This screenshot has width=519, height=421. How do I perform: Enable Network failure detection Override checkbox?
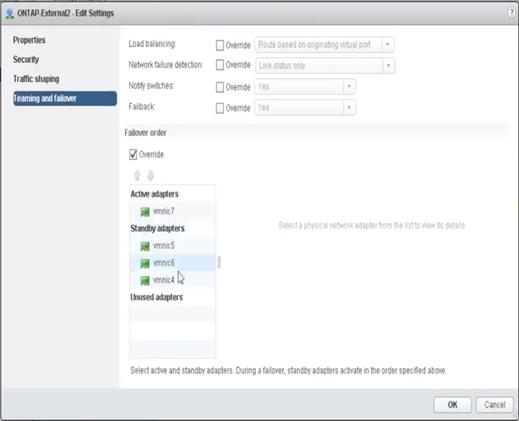220,65
